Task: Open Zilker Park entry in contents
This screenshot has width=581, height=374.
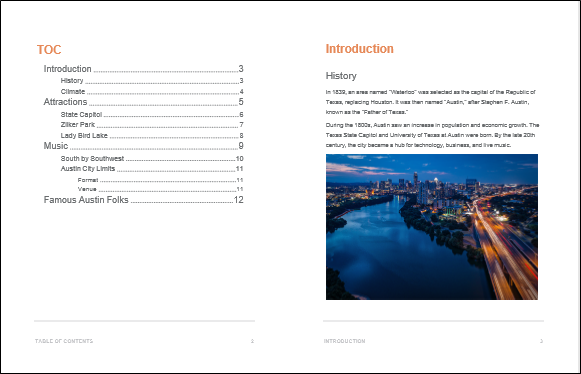Action: [x=152, y=125]
